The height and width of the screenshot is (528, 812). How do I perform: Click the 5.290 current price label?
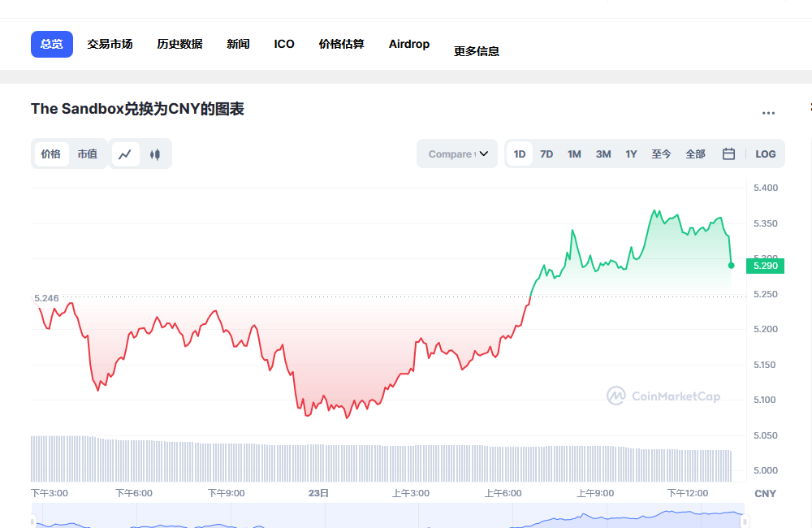click(766, 266)
